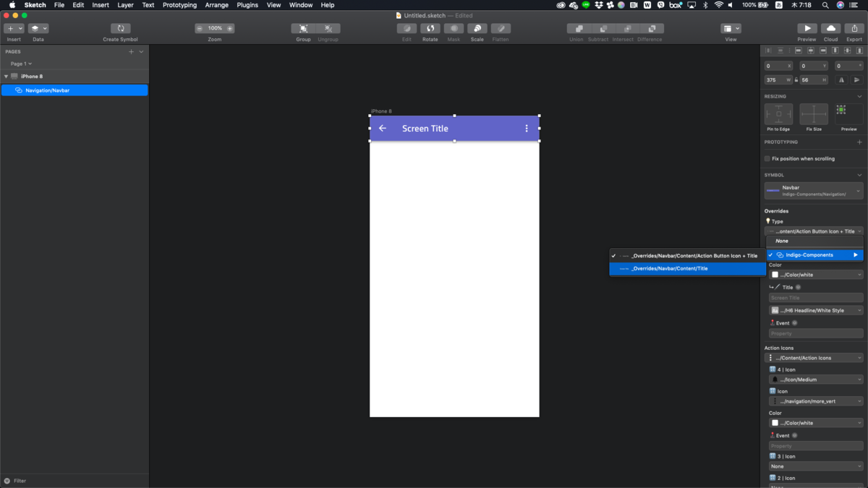Click the Create Symbol toolbar icon
The height and width of the screenshot is (488, 868).
(x=120, y=28)
